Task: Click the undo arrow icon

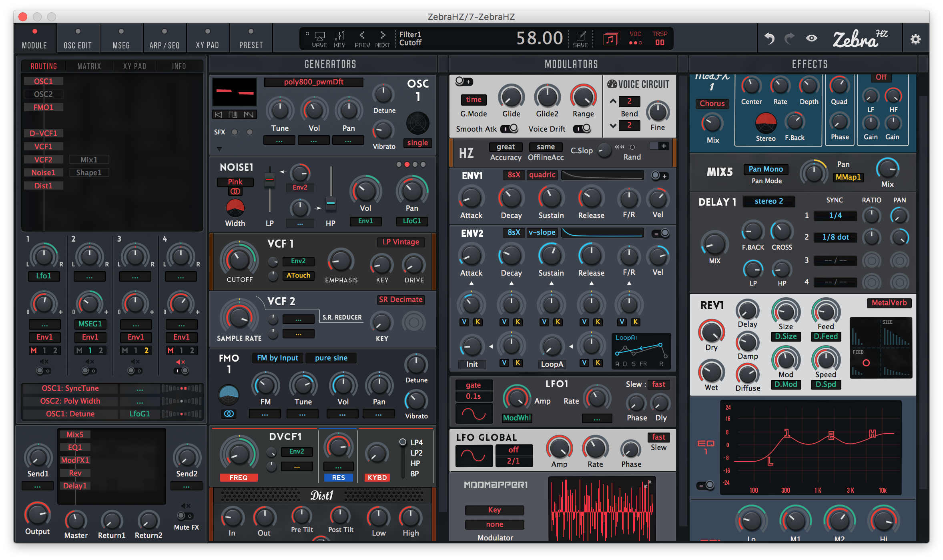Action: click(x=769, y=39)
